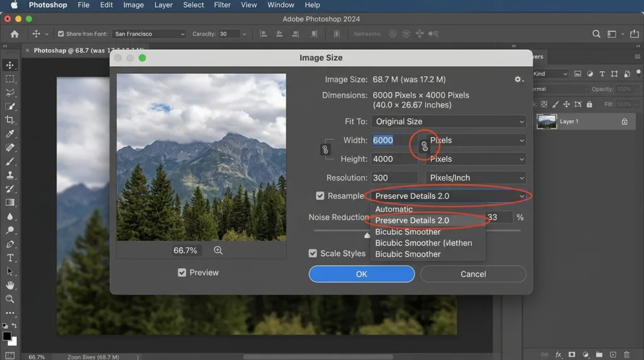The image size is (644, 360).
Task: Open the Resample method dropdown
Action: pyautogui.click(x=449, y=196)
